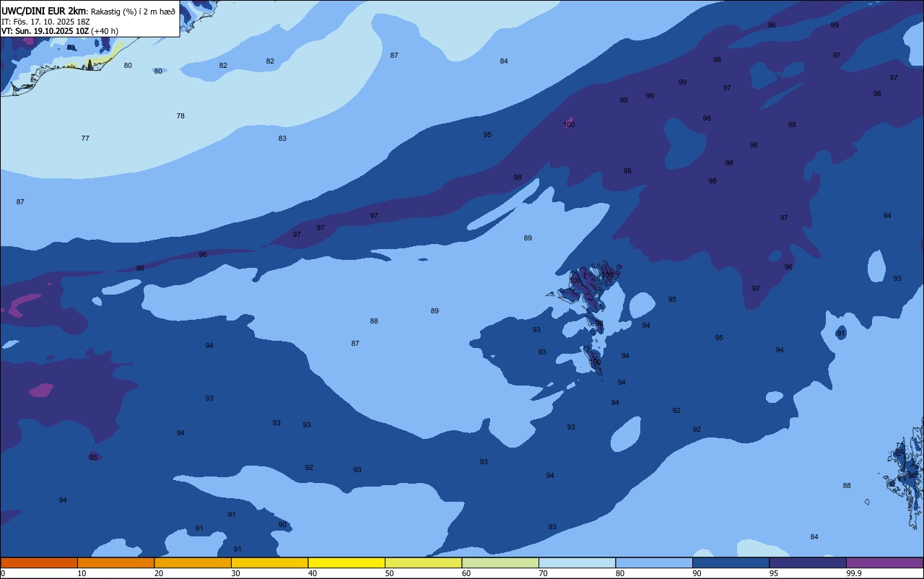The width and height of the screenshot is (924, 579).
Task: Click the 'IT: Fös. 17. 10. 2025 18Z' line
Action: click(x=45, y=21)
